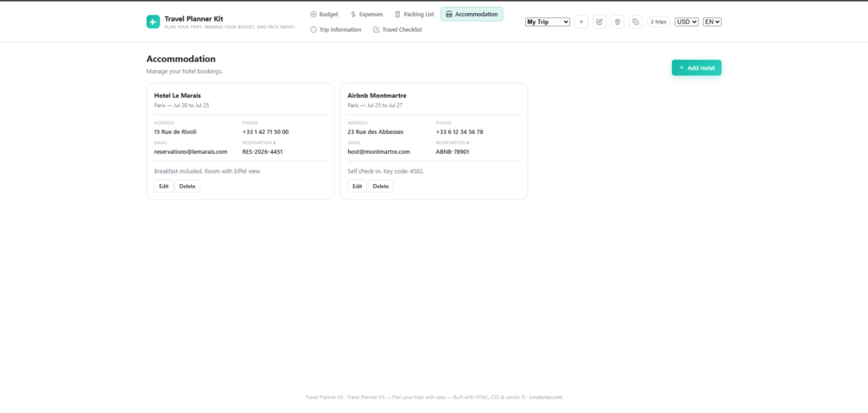Image resolution: width=868 pixels, height=413 pixels.
Task: Click the dates Paris — Jul 20 to Jul 25
Action: pos(181,105)
